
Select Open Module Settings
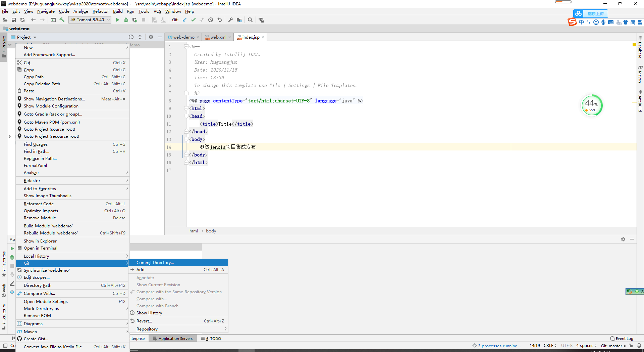click(x=72, y=301)
